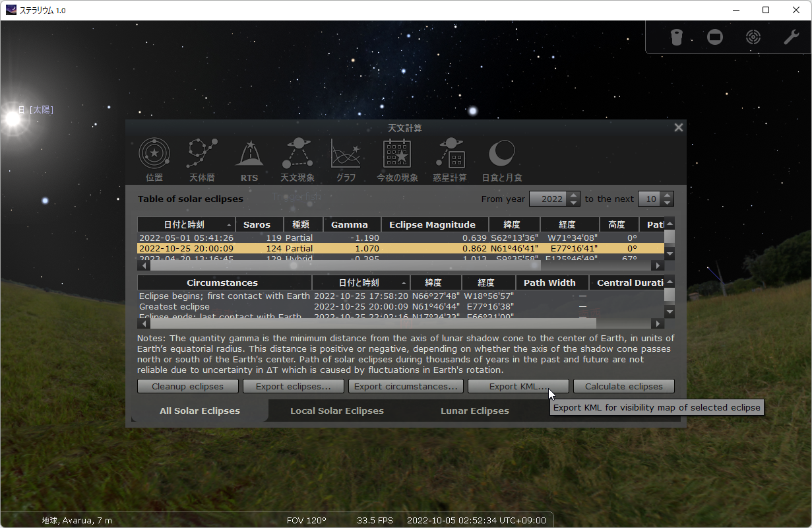Click the From year 2022 input field

[x=549, y=199]
